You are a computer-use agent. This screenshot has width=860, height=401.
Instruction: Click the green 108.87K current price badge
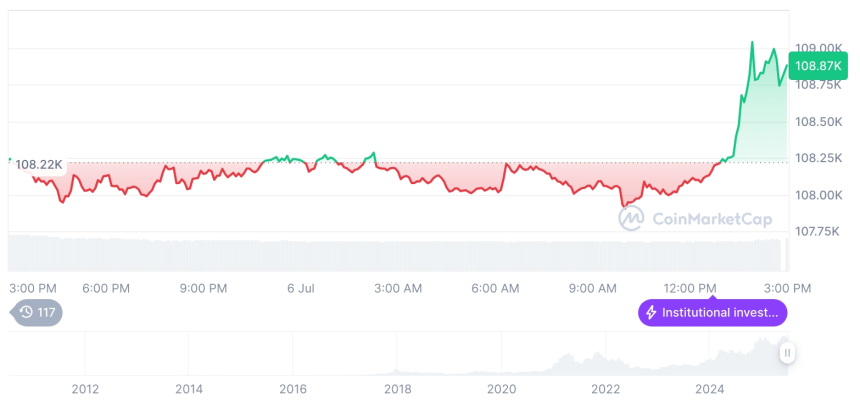point(818,66)
